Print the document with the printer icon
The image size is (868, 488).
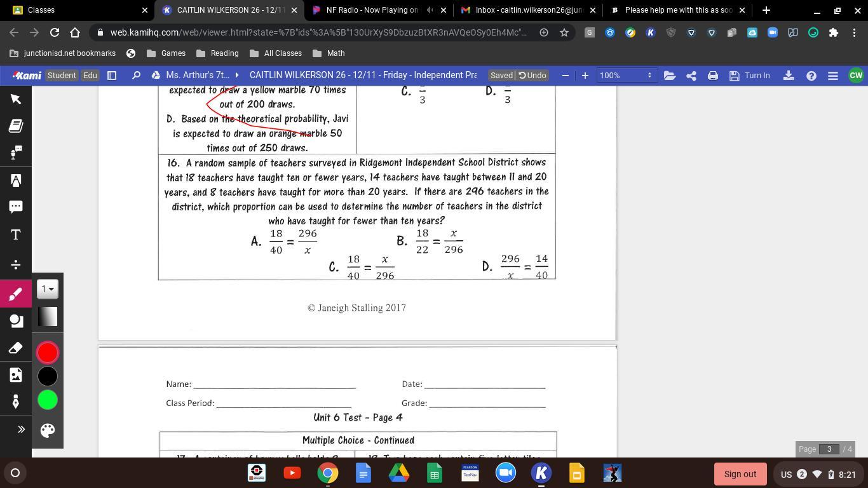click(713, 76)
